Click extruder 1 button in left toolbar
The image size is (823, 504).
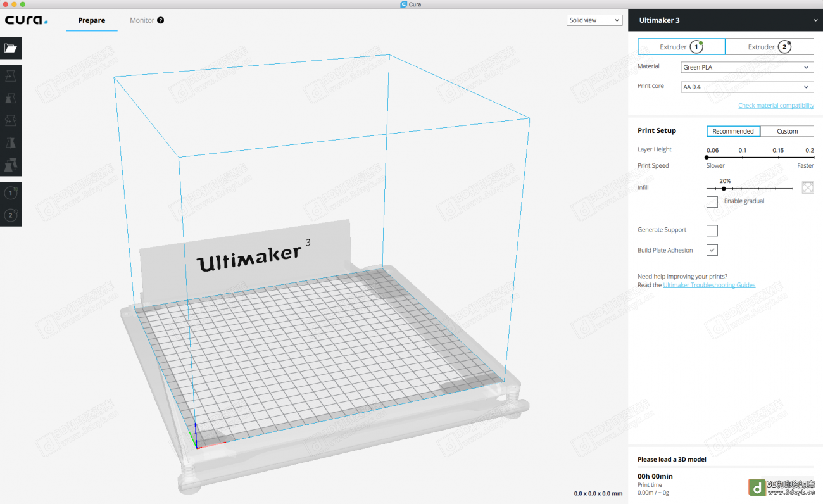(x=11, y=194)
